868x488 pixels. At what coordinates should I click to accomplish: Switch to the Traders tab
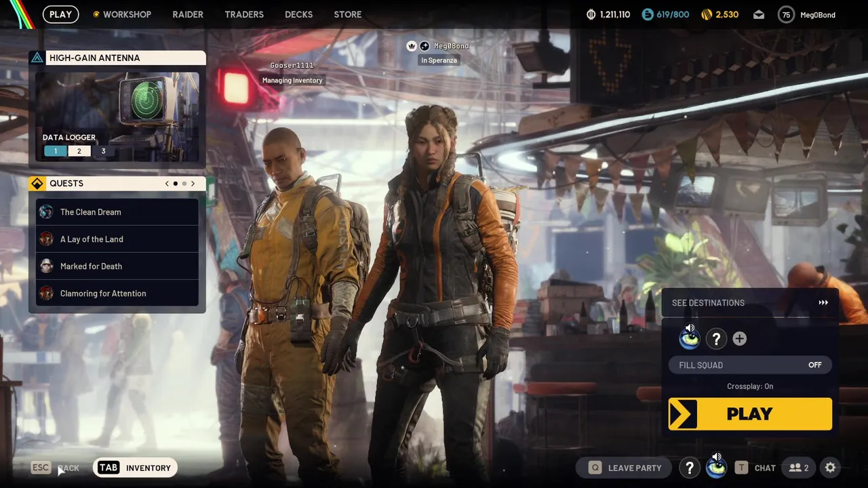click(x=244, y=14)
